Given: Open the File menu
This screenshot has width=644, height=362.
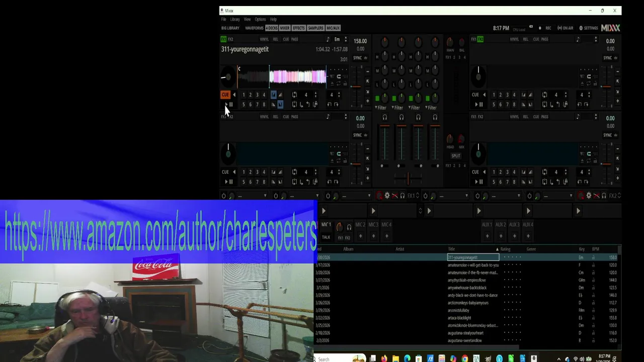Looking at the screenshot, I should (x=223, y=19).
